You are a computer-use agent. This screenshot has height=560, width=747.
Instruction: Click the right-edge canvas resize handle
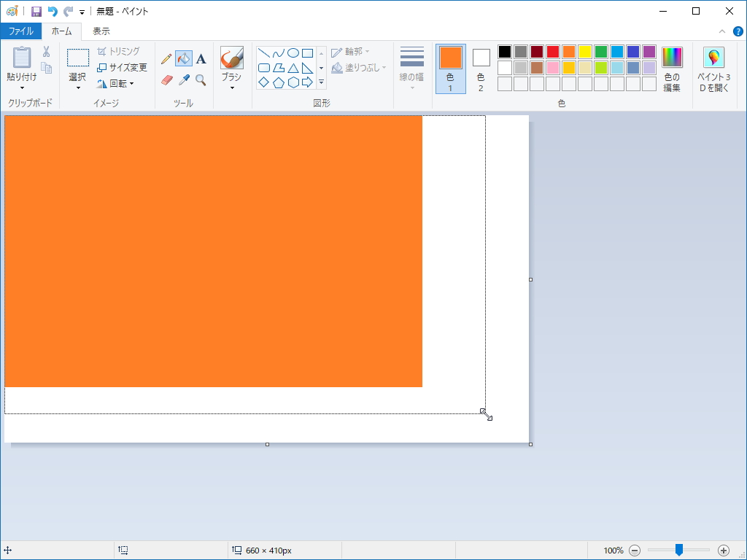click(531, 279)
